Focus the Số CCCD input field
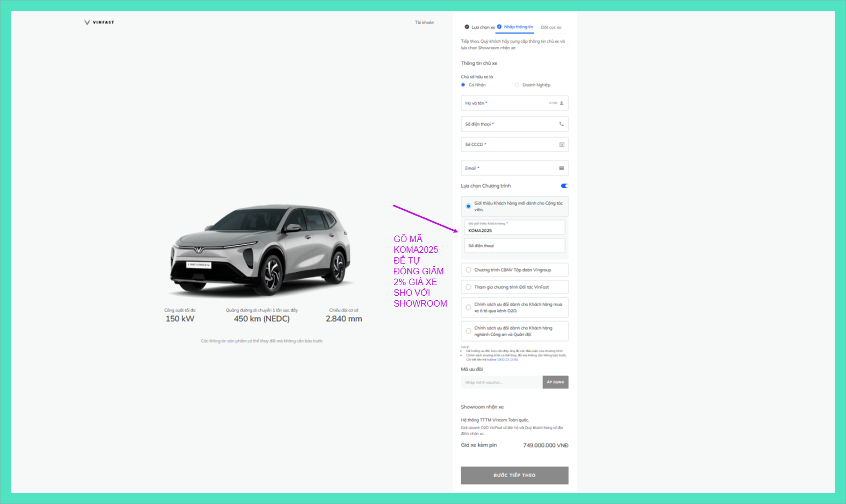 [514, 145]
